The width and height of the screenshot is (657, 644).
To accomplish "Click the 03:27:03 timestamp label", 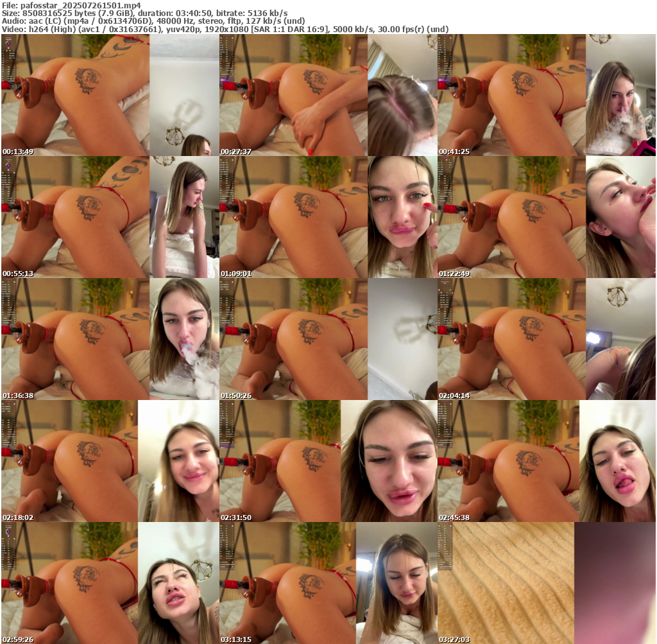I will [x=454, y=640].
